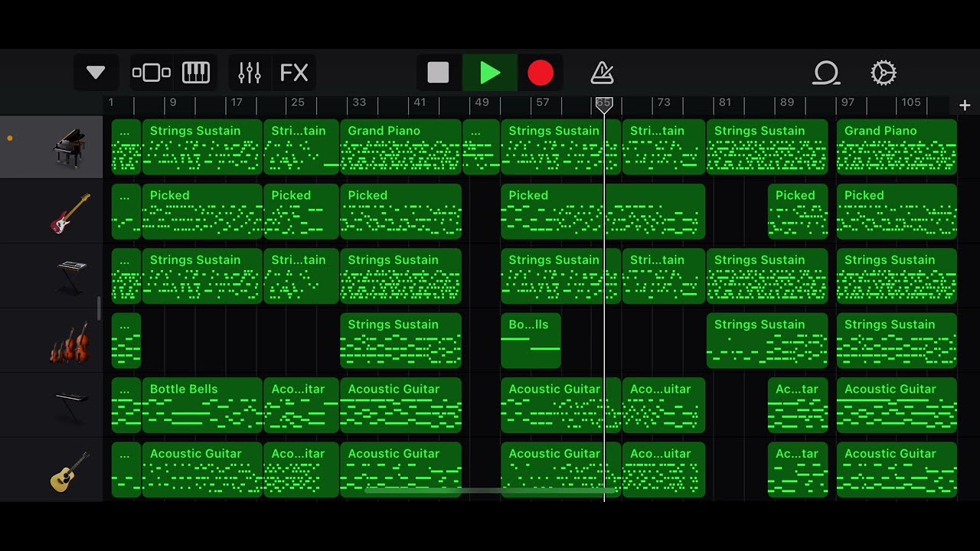Open track controls mixer sliders
The image size is (980, 551).
(x=250, y=73)
